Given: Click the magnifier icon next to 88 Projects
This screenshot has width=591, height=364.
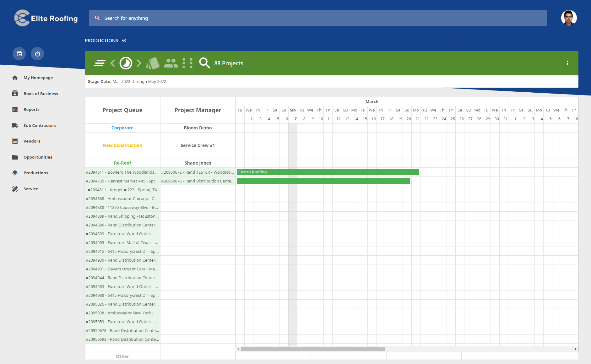Looking at the screenshot, I should tap(204, 63).
